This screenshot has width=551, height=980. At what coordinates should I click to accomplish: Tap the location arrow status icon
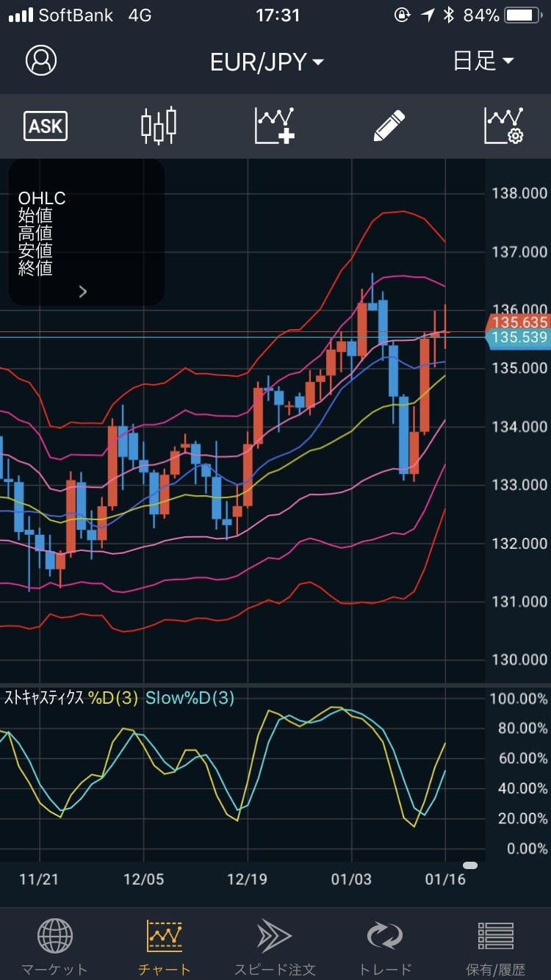428,15
